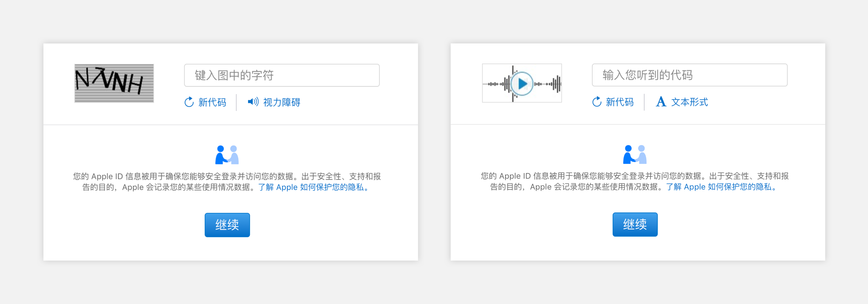The width and height of the screenshot is (868, 304).
Task: Click the refresh icon in the image-captcha panel
Action: 189,102
